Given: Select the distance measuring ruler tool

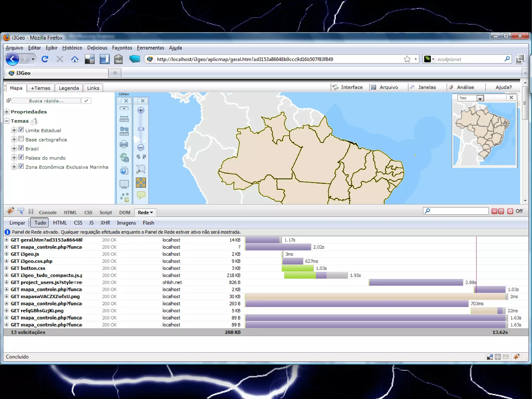Looking at the screenshot, I should pyautogui.click(x=124, y=119).
